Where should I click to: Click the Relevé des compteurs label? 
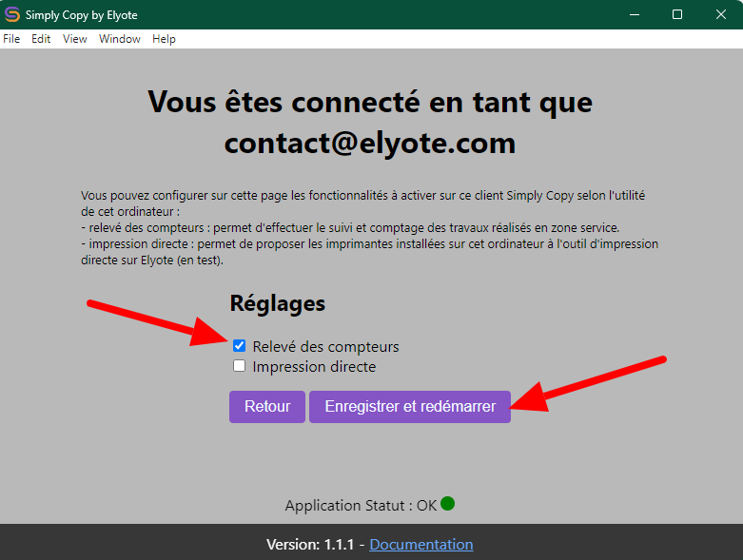pyautogui.click(x=325, y=346)
